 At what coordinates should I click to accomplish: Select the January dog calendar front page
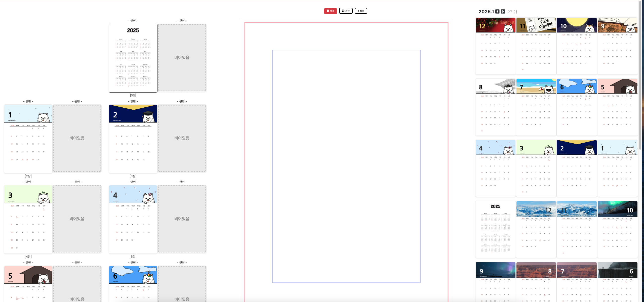tap(28, 139)
